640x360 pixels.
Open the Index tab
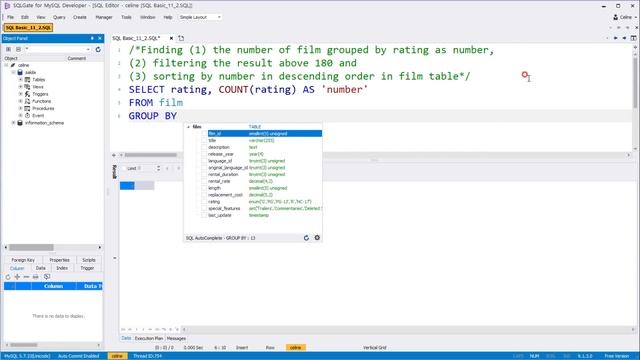(62, 268)
